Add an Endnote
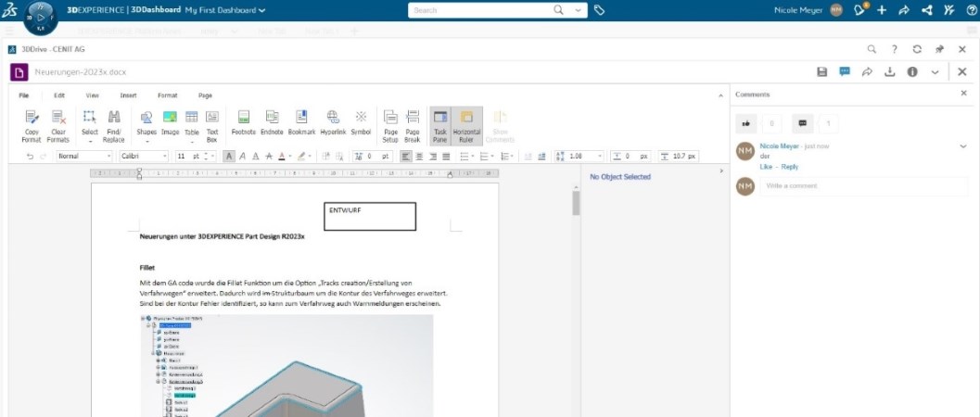Image resolution: width=980 pixels, height=417 pixels. (272, 123)
